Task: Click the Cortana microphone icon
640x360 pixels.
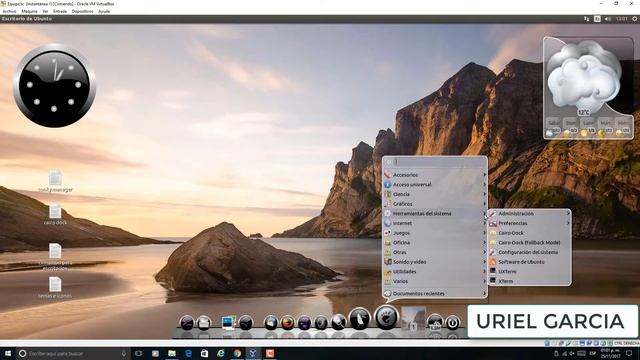Action: coord(124,353)
